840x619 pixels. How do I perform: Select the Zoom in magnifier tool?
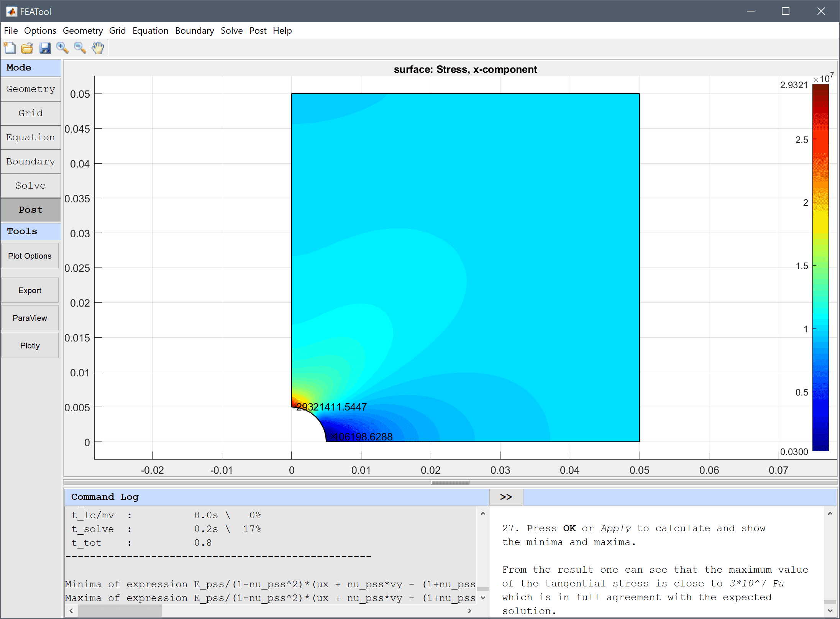click(x=62, y=48)
